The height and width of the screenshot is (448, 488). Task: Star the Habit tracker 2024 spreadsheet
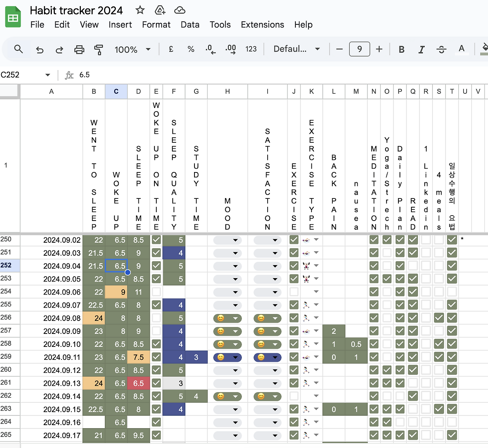(140, 10)
